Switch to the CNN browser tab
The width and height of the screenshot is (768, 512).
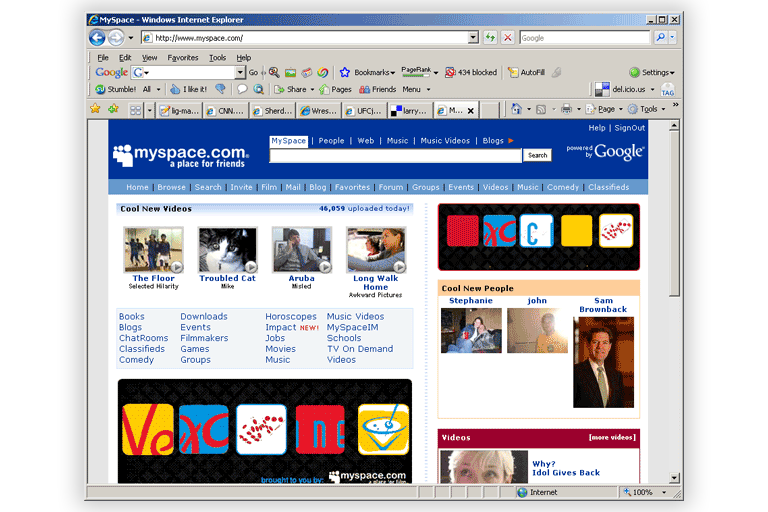[226, 111]
